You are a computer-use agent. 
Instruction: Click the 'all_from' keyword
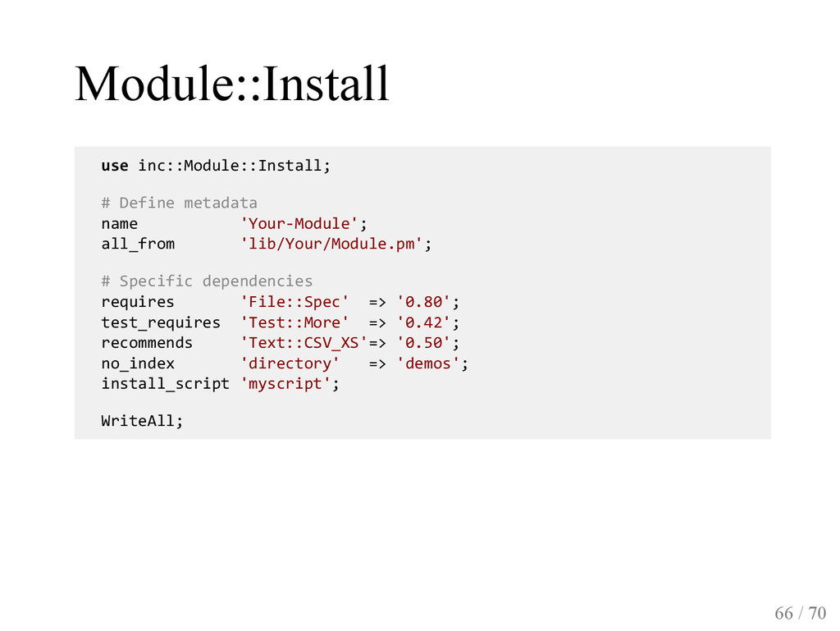click(x=138, y=244)
